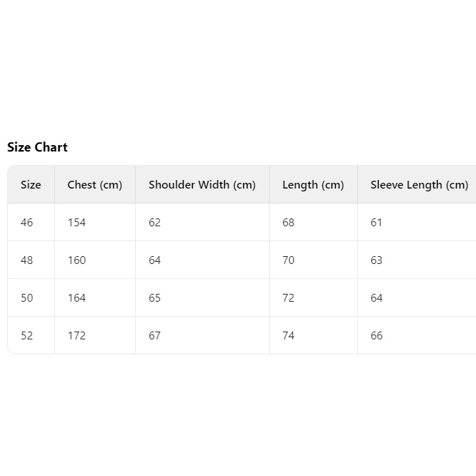The image size is (476, 476).
Task: Select the Size column header
Action: 31,185
